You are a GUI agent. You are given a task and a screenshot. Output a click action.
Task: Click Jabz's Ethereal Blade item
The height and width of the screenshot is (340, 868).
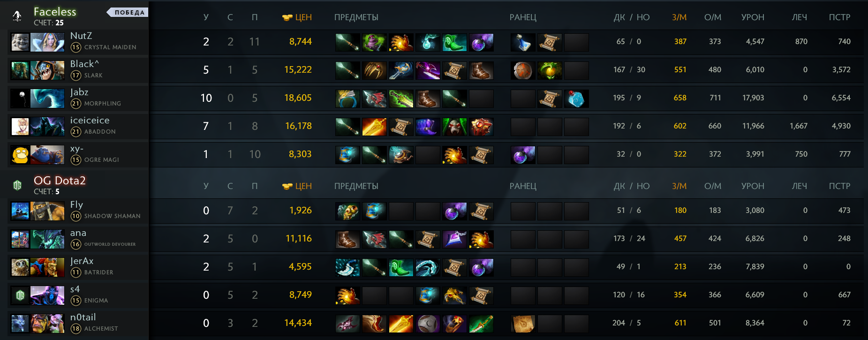pyautogui.click(x=401, y=98)
